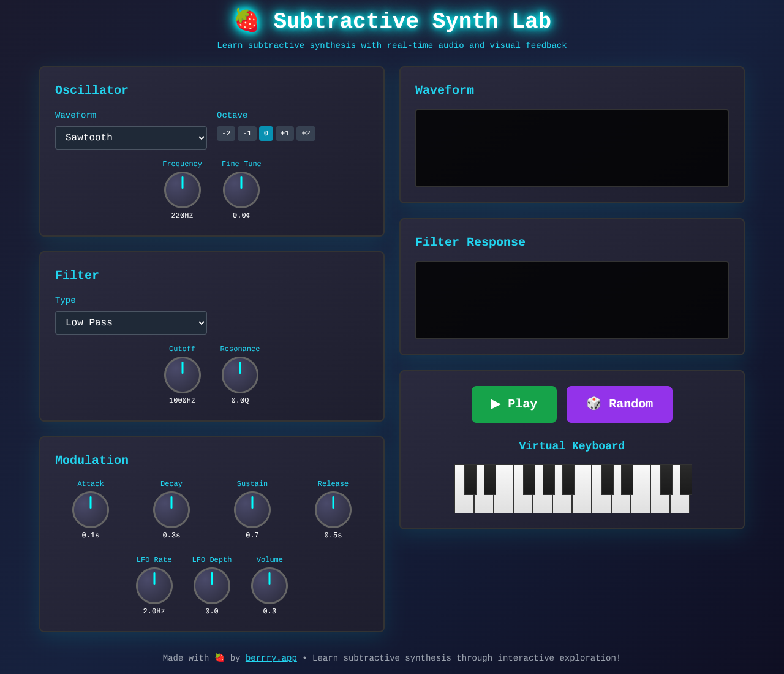The height and width of the screenshot is (674, 784).
Task: Click the LFO Rate knob at 2.0Hz
Action: pos(154,586)
